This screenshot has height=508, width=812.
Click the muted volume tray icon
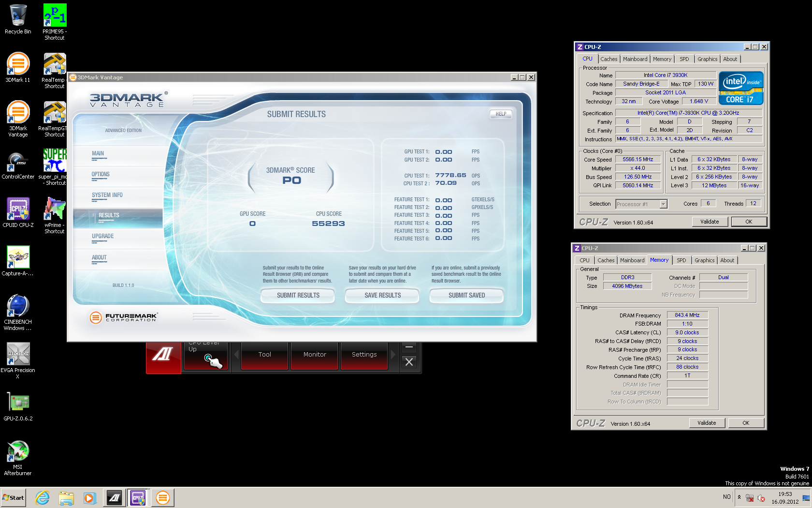(761, 498)
